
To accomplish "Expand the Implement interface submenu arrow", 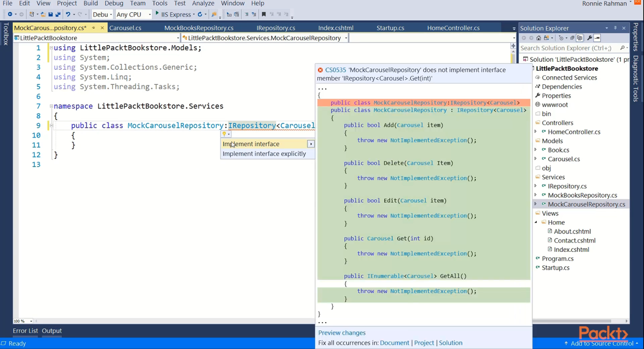I will click(311, 144).
